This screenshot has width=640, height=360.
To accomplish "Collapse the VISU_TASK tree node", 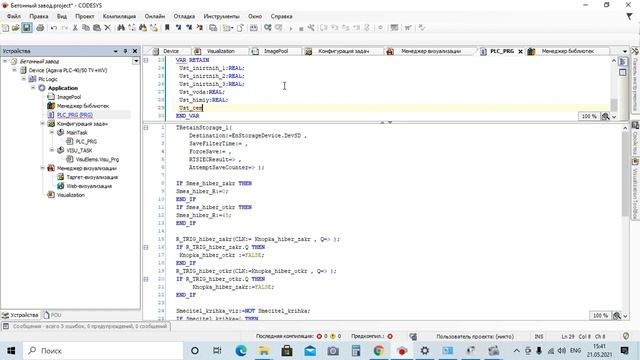I will (x=52, y=150).
